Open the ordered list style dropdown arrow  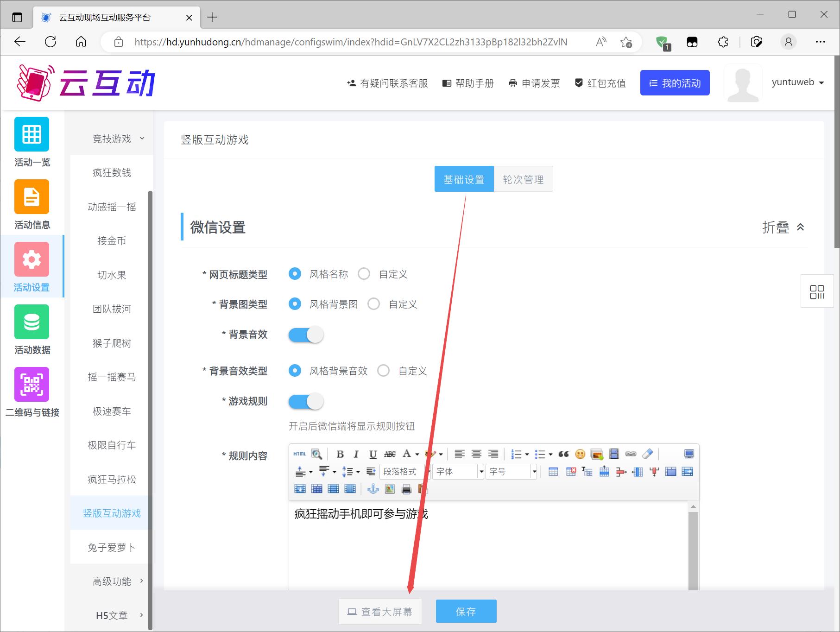527,455
